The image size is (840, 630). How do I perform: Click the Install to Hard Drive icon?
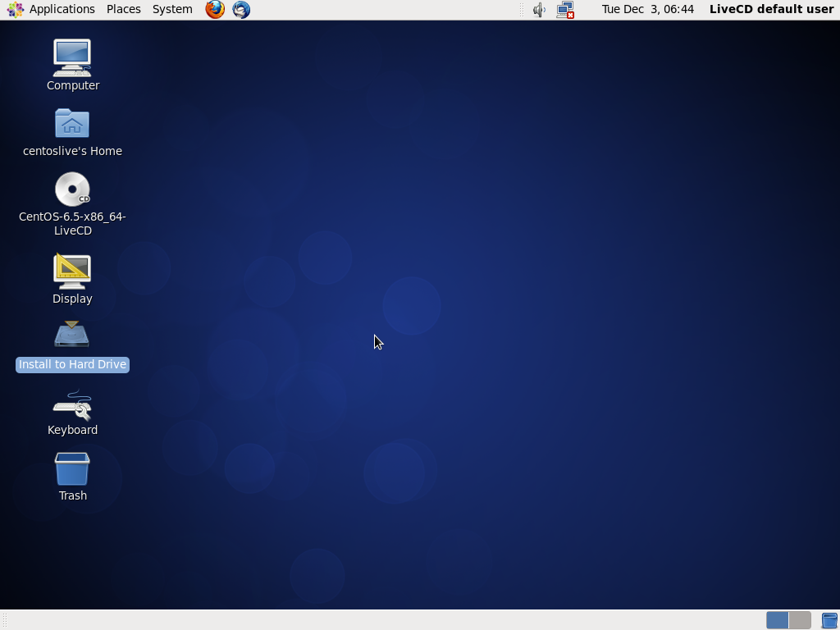(x=72, y=336)
